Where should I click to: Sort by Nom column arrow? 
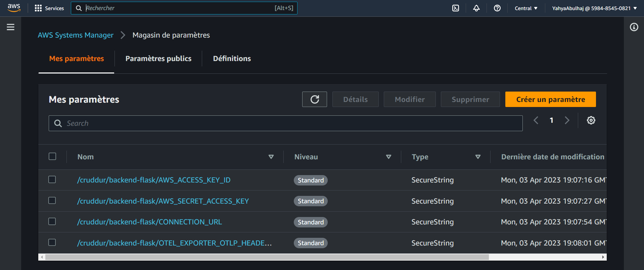tap(271, 157)
